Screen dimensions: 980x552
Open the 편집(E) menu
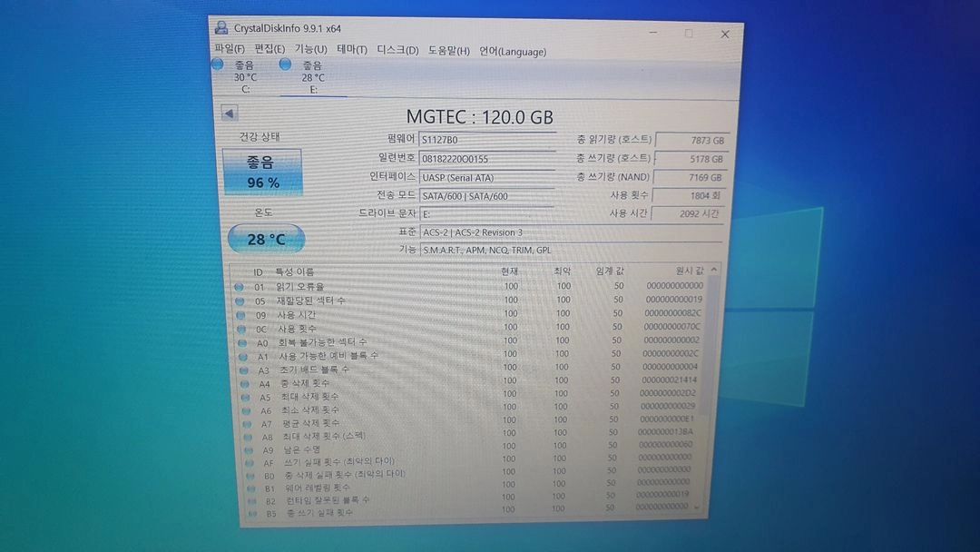(x=269, y=48)
